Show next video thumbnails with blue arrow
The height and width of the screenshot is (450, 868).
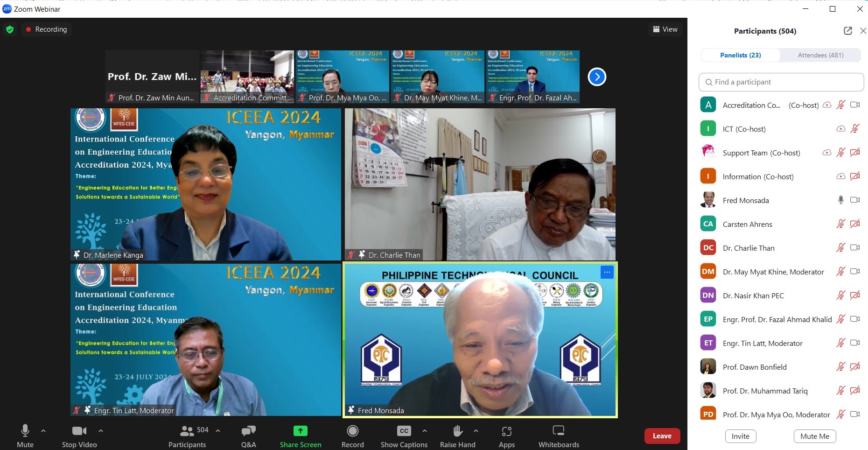point(597,77)
